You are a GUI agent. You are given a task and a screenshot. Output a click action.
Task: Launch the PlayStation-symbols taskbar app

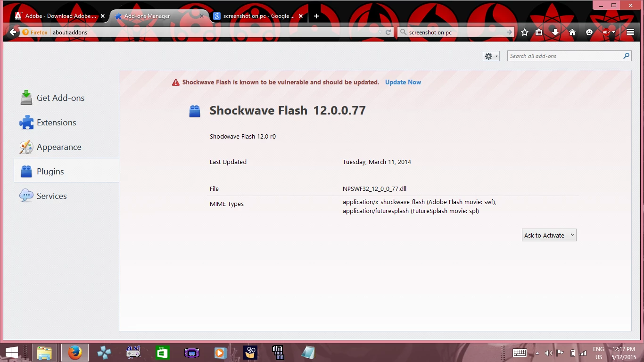click(104, 353)
